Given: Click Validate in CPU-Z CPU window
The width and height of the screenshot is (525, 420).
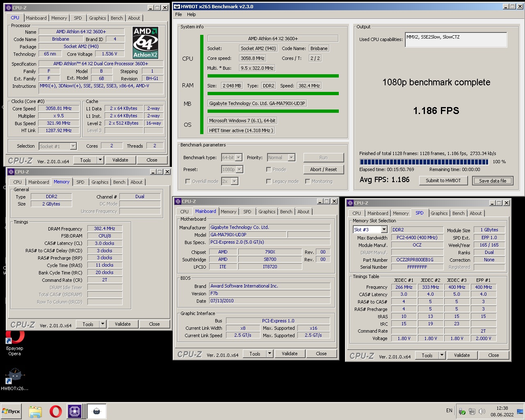Looking at the screenshot, I should 120,160.
